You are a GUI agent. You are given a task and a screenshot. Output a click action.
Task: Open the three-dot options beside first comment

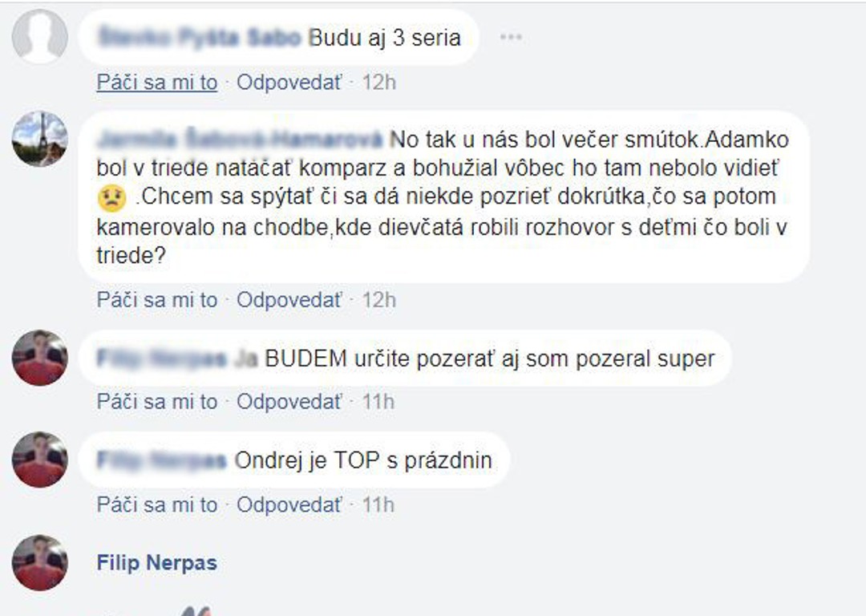(x=511, y=37)
